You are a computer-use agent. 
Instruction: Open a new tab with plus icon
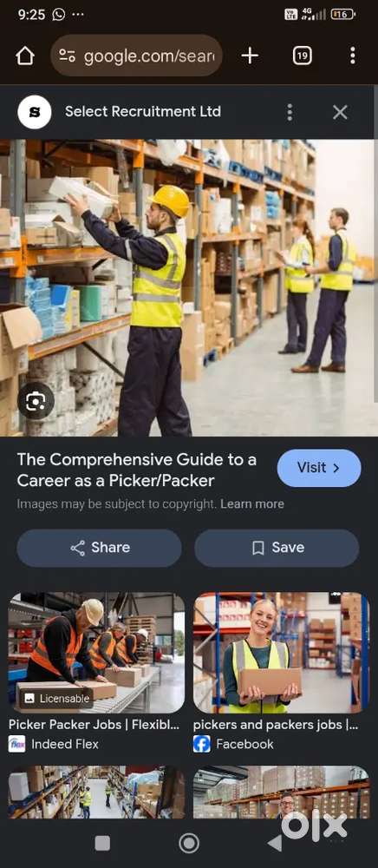(x=250, y=56)
